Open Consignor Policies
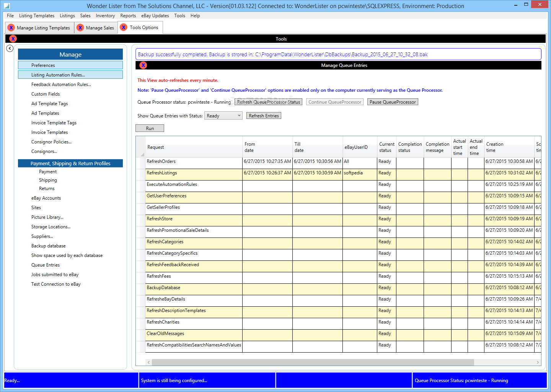The image size is (551, 392). click(x=51, y=142)
